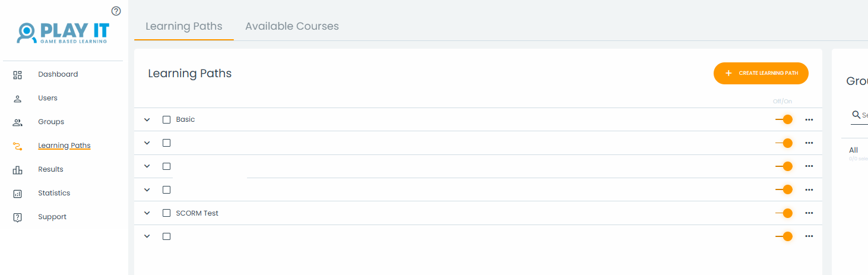Click the help question mark icon
Viewport: 868px width, 275px height.
click(x=116, y=11)
